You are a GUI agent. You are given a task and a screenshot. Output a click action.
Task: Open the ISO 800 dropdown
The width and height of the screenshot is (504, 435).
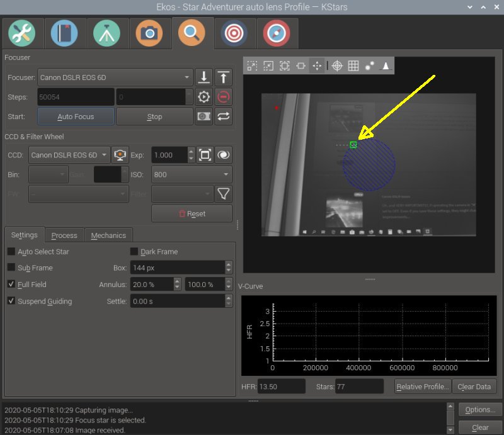192,174
